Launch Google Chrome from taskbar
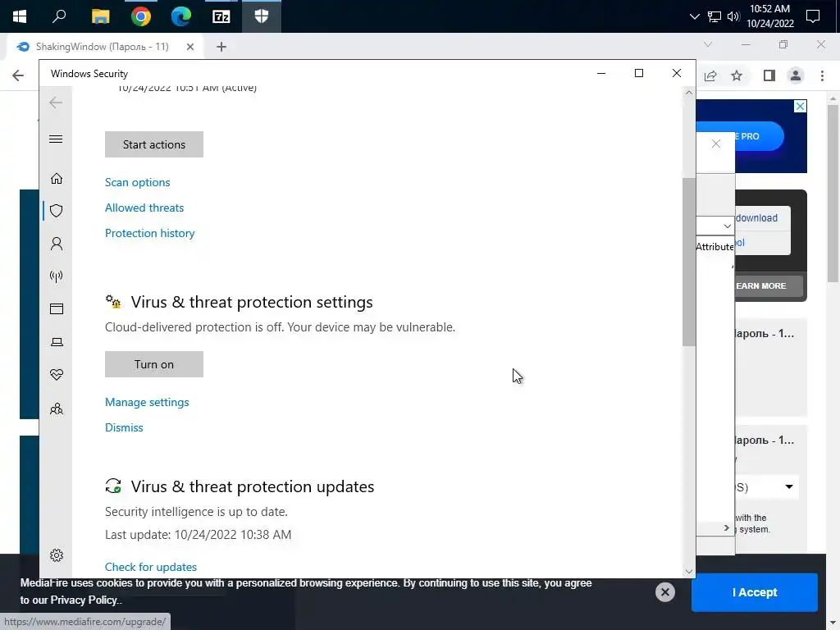Viewport: 840px width, 630px height. 141,16
